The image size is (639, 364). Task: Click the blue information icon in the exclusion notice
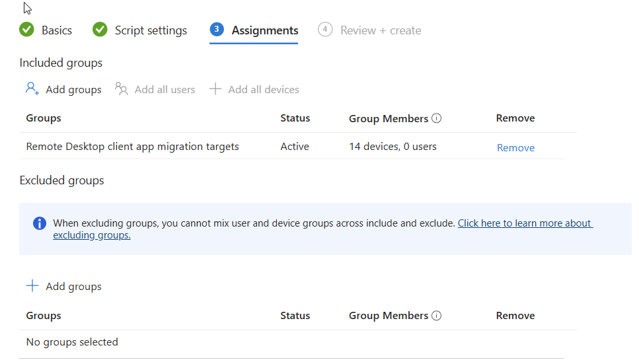[x=40, y=223]
